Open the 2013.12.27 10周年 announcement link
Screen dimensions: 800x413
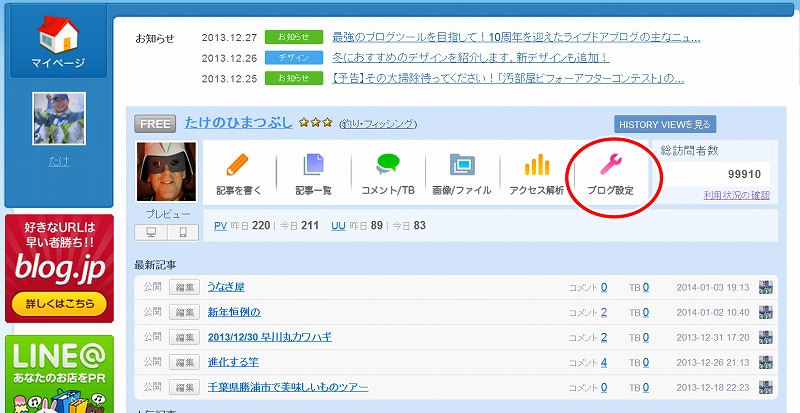pos(516,37)
